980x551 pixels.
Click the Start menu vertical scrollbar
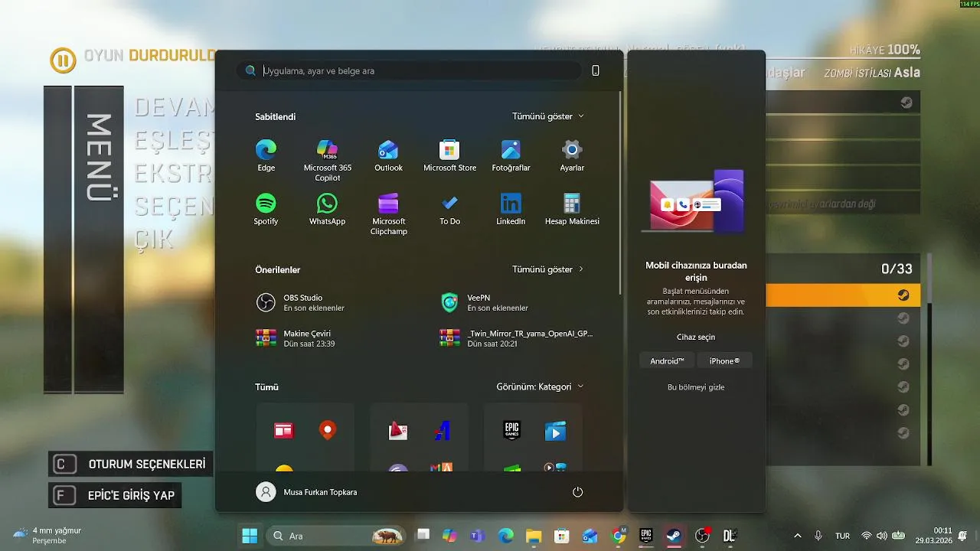tap(621, 191)
